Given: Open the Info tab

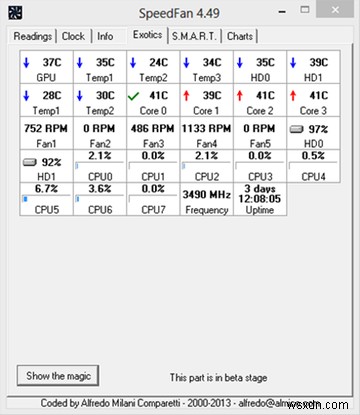Looking at the screenshot, I should coord(105,36).
